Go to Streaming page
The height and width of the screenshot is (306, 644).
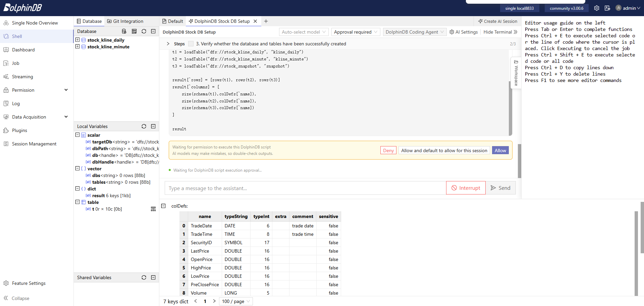point(22,77)
